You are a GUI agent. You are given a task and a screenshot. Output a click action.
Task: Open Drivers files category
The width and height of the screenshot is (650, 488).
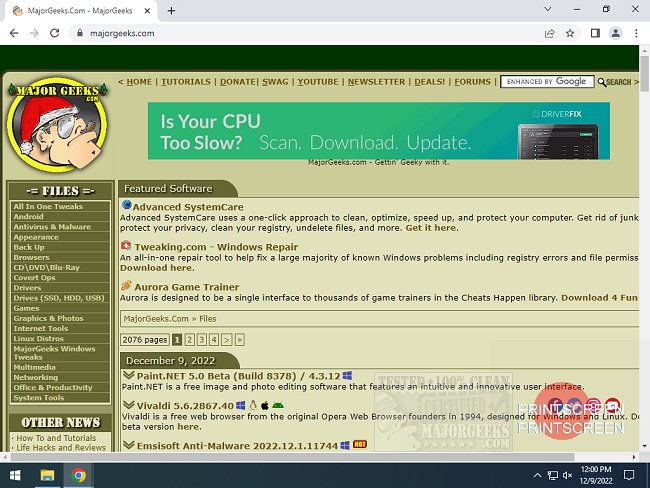[x=61, y=288]
